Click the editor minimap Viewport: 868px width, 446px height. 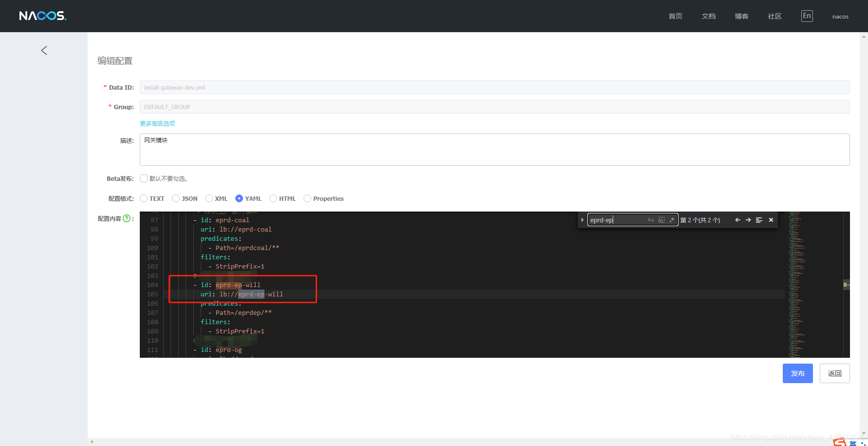pos(815,285)
